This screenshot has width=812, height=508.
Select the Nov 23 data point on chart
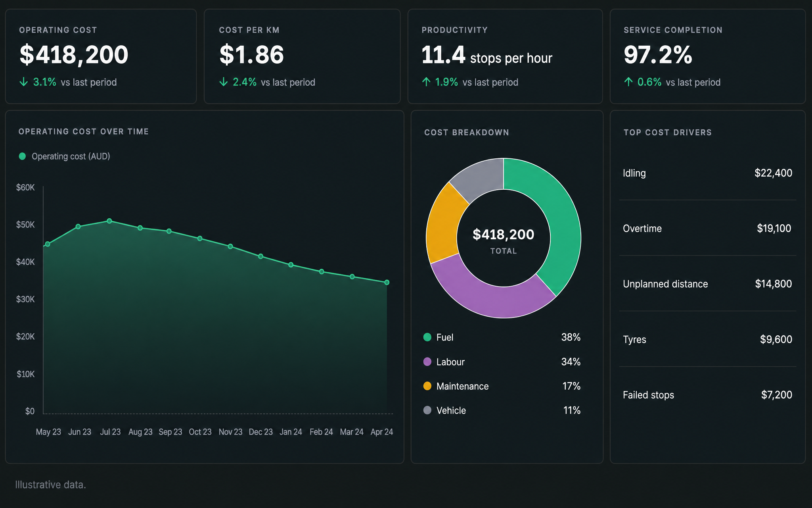230,246
